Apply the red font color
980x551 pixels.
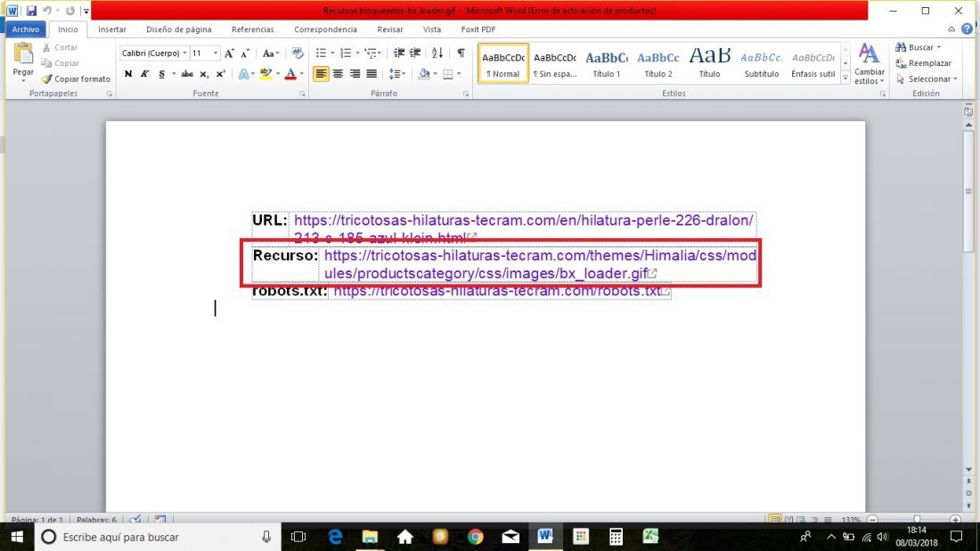point(290,74)
